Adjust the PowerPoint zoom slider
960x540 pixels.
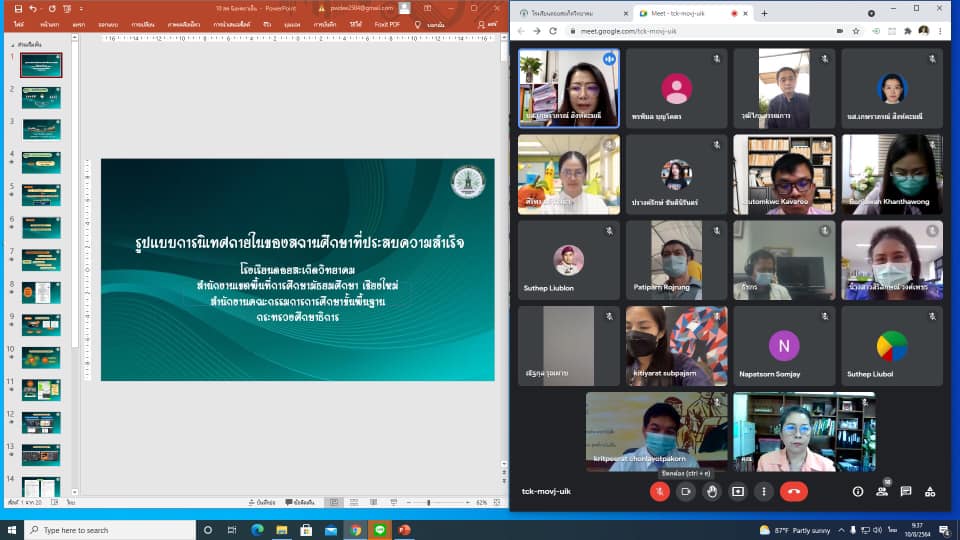pyautogui.click(x=428, y=502)
